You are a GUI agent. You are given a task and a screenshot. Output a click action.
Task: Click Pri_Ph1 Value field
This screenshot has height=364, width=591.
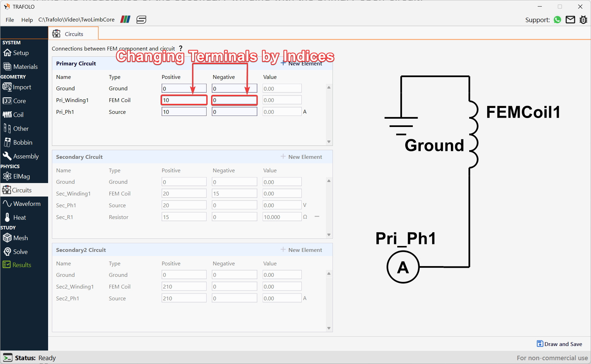282,112
